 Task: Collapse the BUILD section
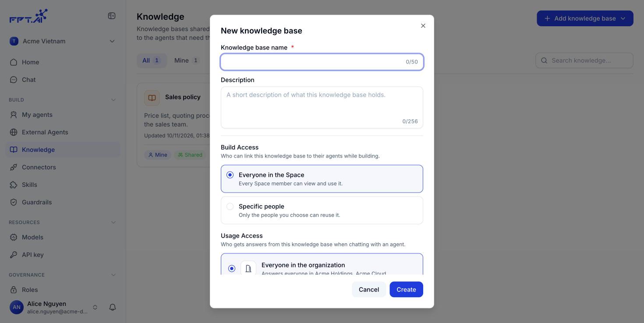click(x=113, y=100)
